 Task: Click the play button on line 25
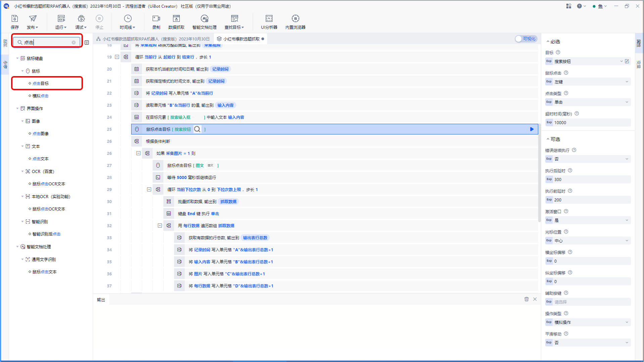pyautogui.click(x=532, y=129)
